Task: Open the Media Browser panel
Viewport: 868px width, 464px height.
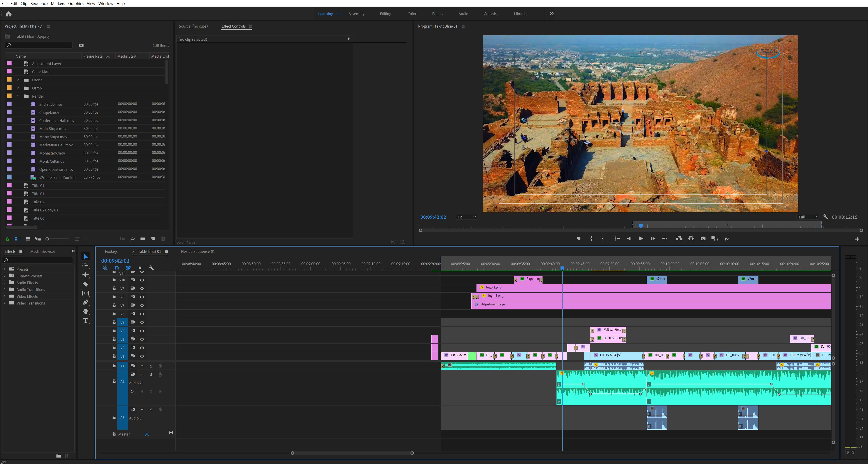Action: (42, 251)
